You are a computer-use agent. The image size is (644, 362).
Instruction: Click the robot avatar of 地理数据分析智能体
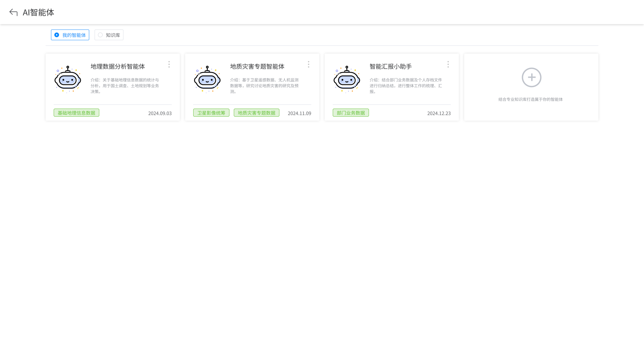[68, 79]
